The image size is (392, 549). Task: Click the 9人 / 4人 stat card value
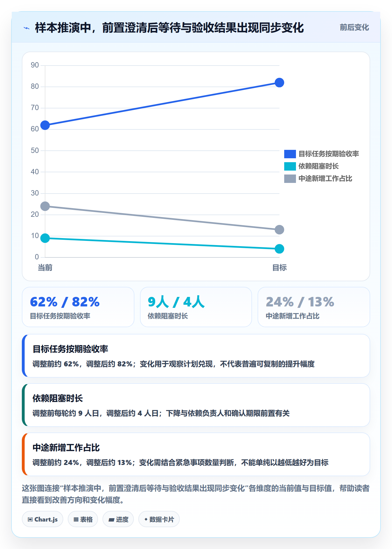click(x=176, y=302)
